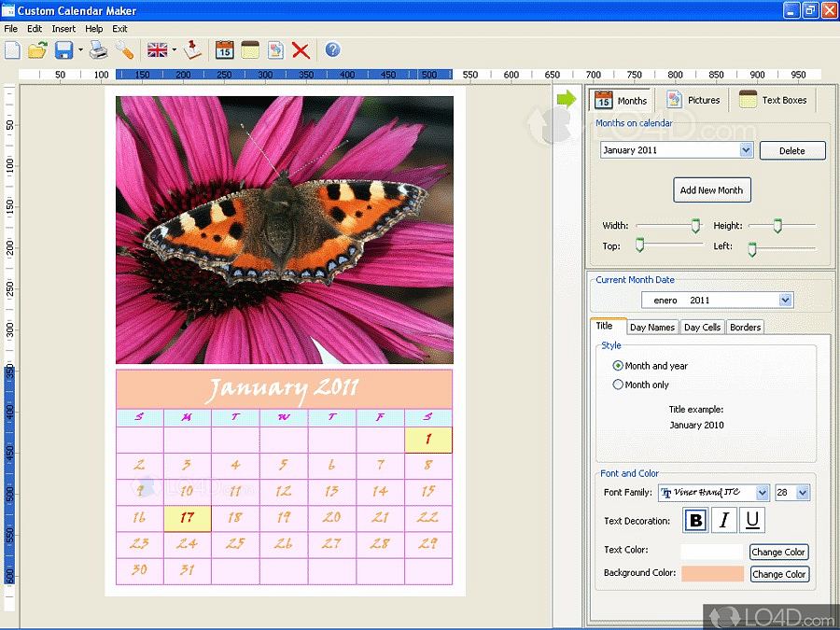Viewport: 840px width, 630px height.
Task: Click the new blank document icon
Action: 12,50
